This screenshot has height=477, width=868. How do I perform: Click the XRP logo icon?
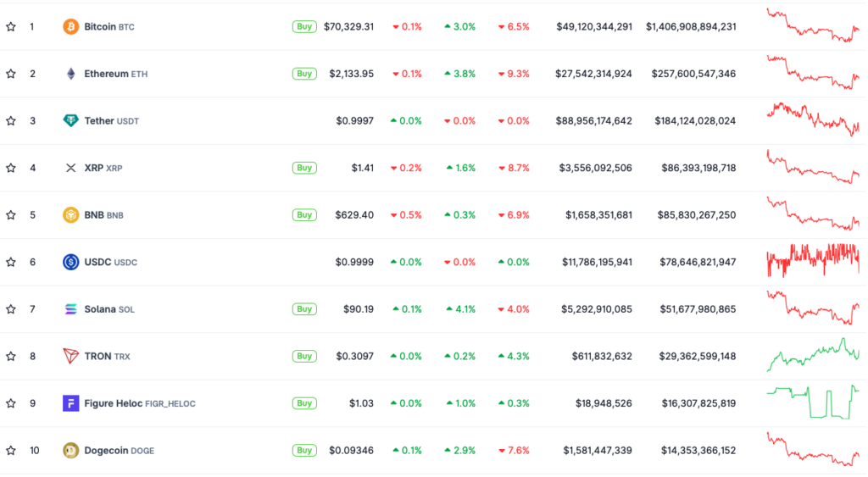[71, 168]
